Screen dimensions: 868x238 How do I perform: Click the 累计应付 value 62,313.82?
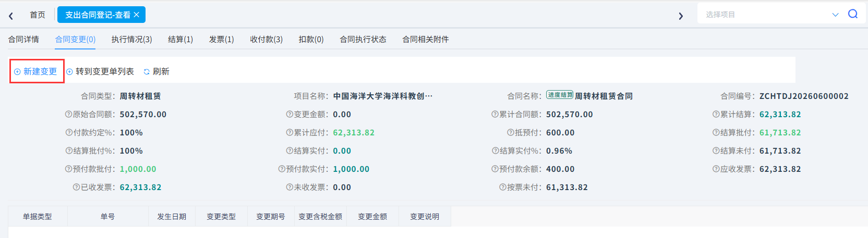click(354, 132)
